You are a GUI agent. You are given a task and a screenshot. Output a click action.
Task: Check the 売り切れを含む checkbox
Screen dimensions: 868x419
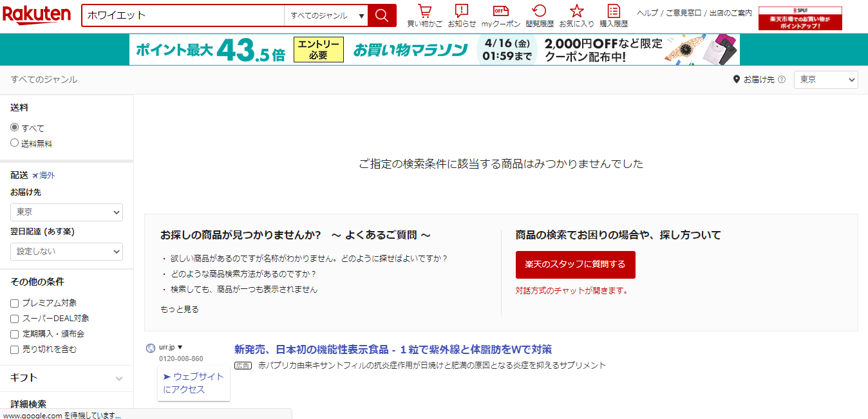14,349
